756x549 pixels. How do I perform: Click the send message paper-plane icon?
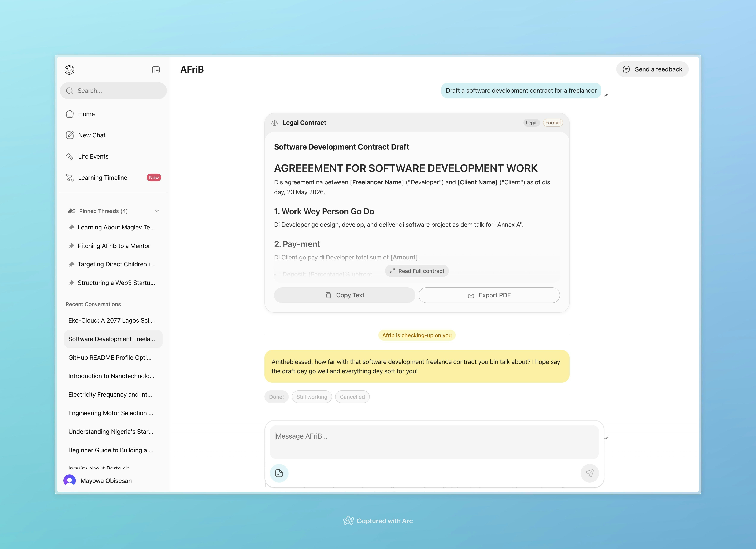click(x=590, y=473)
